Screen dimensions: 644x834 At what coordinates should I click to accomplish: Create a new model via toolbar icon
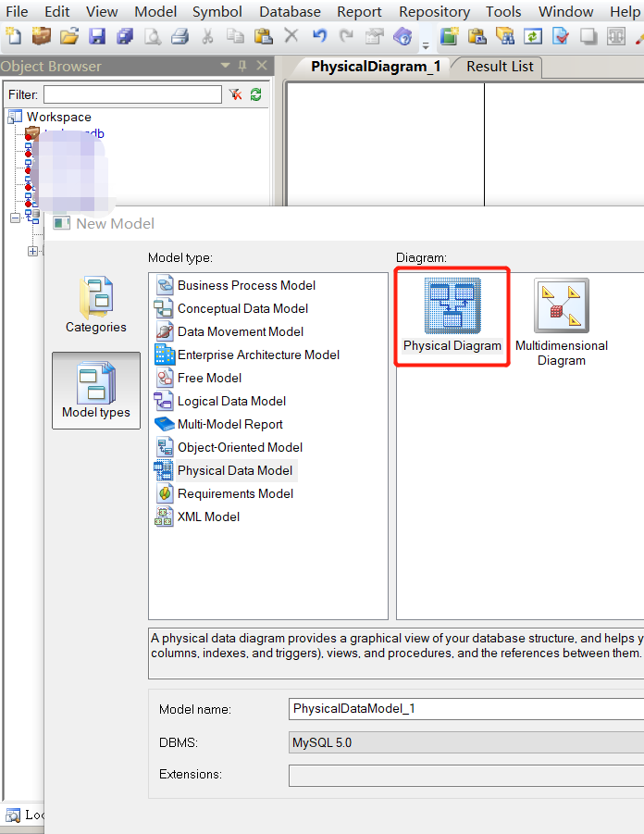pyautogui.click(x=14, y=35)
